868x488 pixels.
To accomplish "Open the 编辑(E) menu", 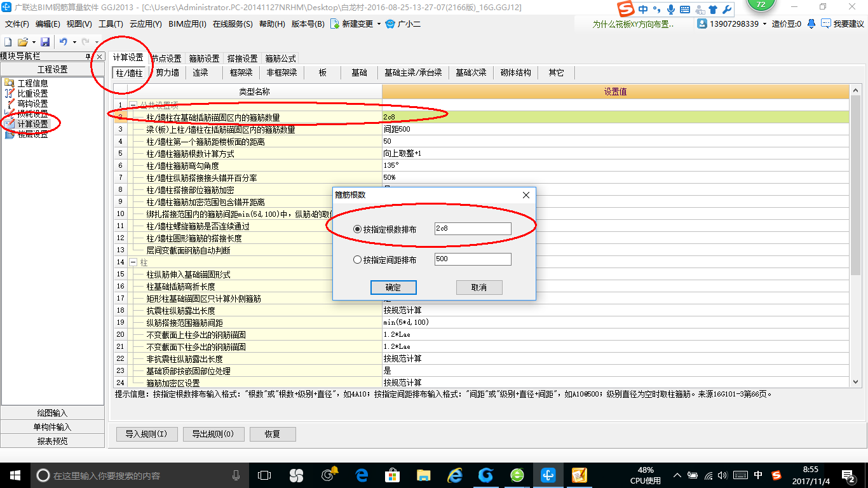I will tap(48, 24).
